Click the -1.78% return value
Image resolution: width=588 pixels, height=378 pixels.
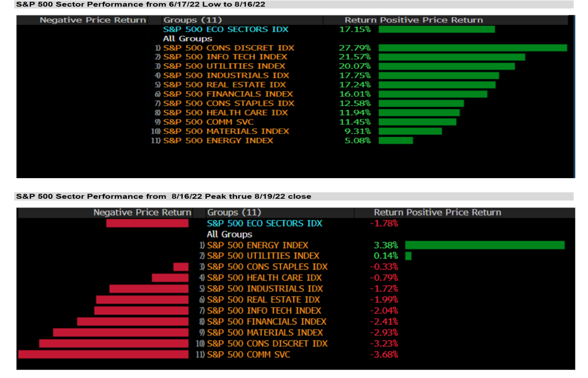click(384, 223)
